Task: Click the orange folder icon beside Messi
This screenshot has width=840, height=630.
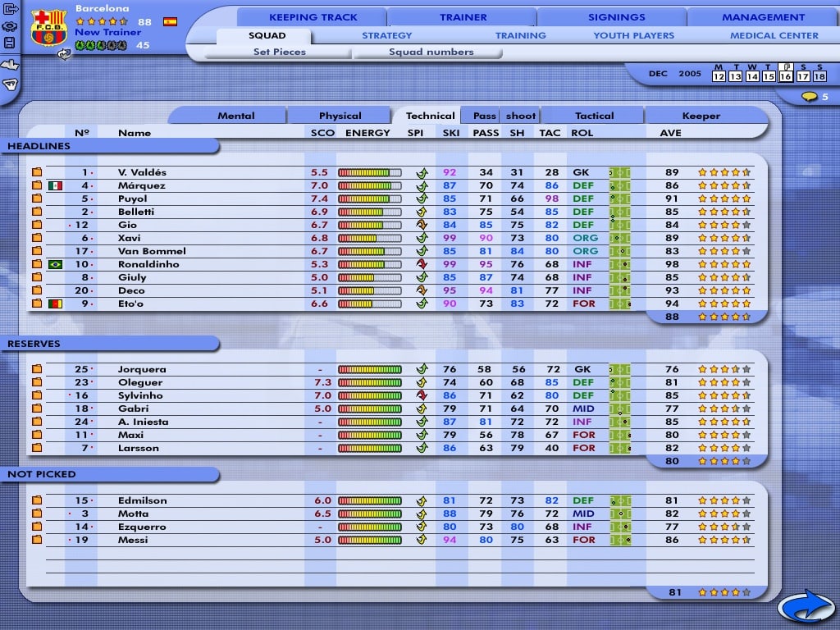Action: (37, 540)
